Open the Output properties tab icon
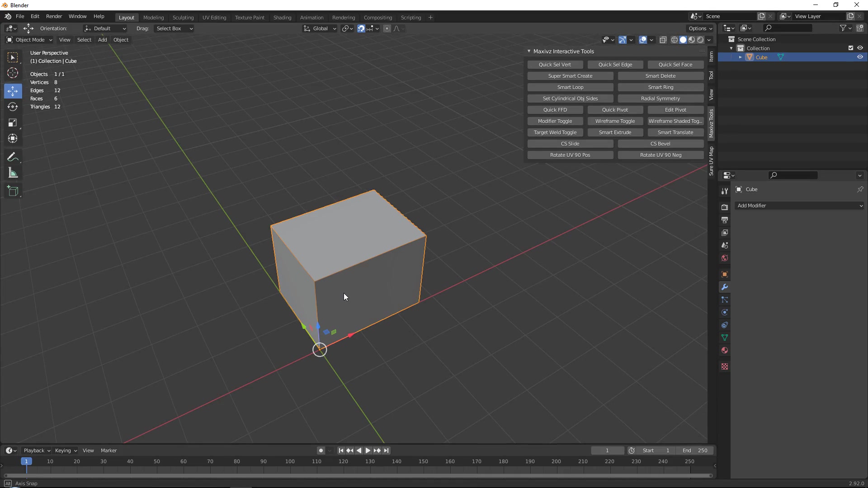The image size is (868, 488). [x=725, y=220]
